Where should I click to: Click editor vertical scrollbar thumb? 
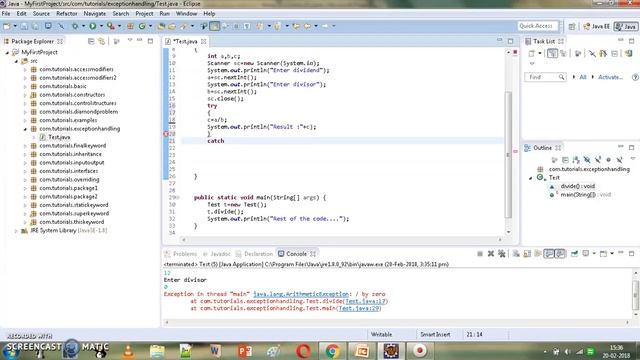pos(508,154)
